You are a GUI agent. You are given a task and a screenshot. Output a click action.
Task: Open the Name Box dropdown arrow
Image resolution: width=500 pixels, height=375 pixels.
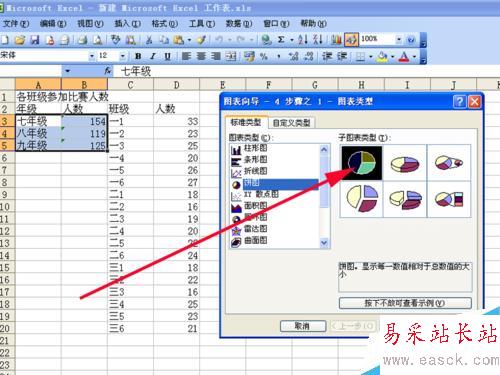68,71
